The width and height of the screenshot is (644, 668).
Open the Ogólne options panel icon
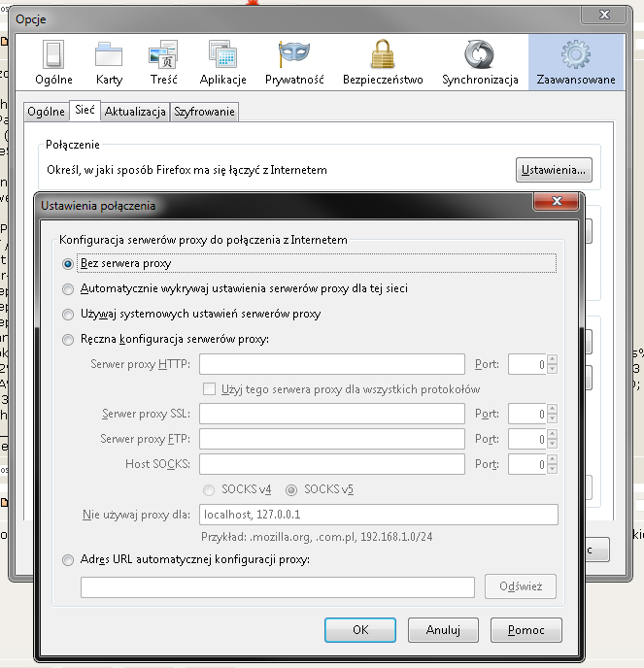pyautogui.click(x=53, y=62)
